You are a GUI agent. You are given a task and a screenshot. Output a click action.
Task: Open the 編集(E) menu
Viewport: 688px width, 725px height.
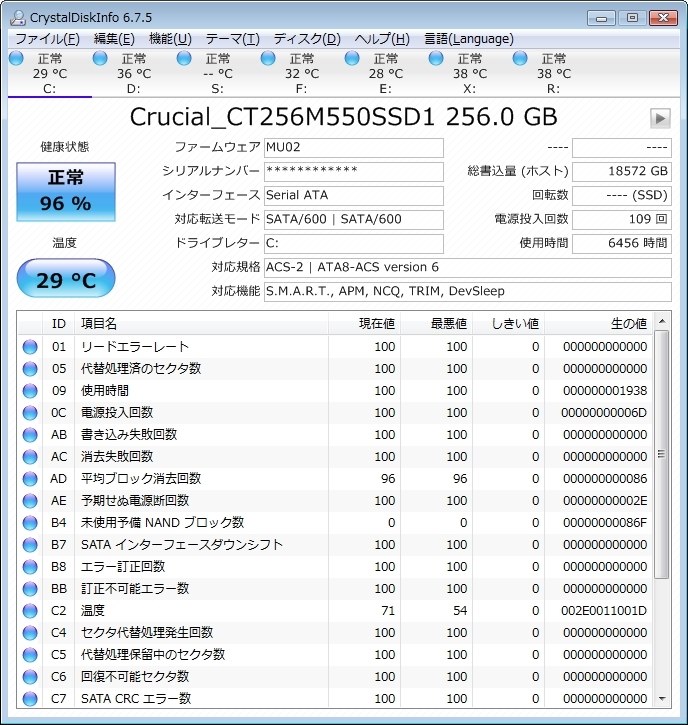(x=114, y=39)
